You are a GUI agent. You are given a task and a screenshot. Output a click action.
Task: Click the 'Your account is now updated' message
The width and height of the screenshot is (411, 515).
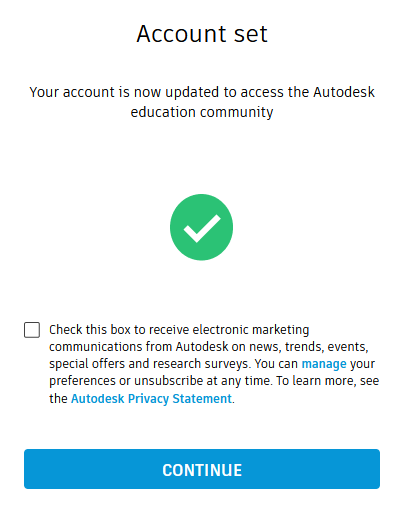202,102
